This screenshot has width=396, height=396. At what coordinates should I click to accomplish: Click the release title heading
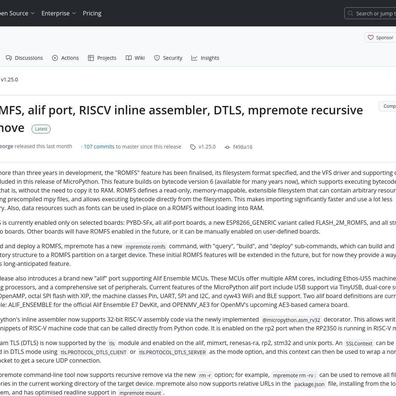coord(181,119)
